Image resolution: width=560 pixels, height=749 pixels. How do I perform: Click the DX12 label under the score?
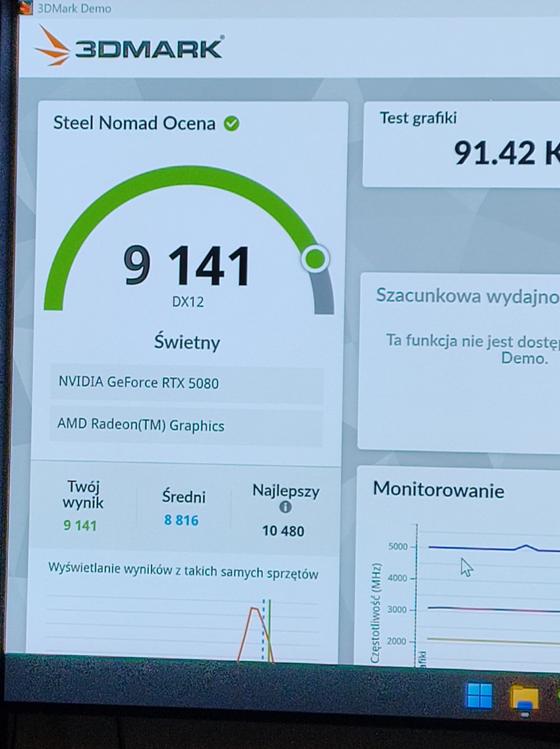click(188, 302)
